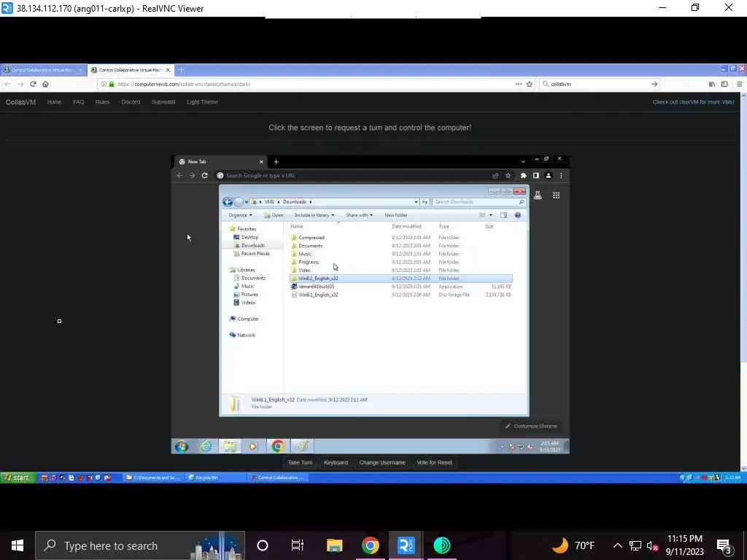
Task: Toggle Chrome side panel icon
Action: 536,176
